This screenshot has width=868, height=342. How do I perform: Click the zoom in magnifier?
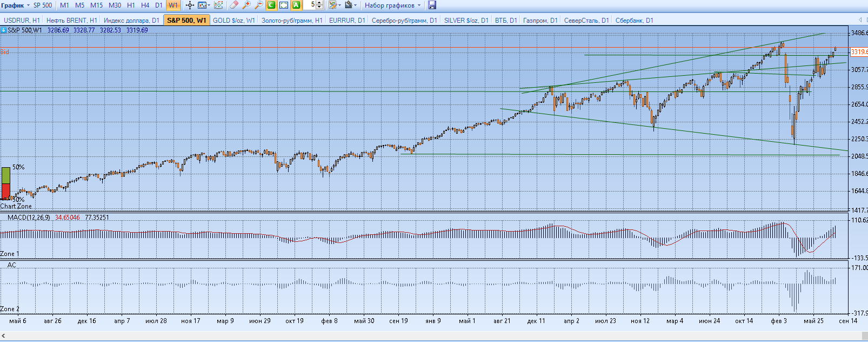pos(246,5)
